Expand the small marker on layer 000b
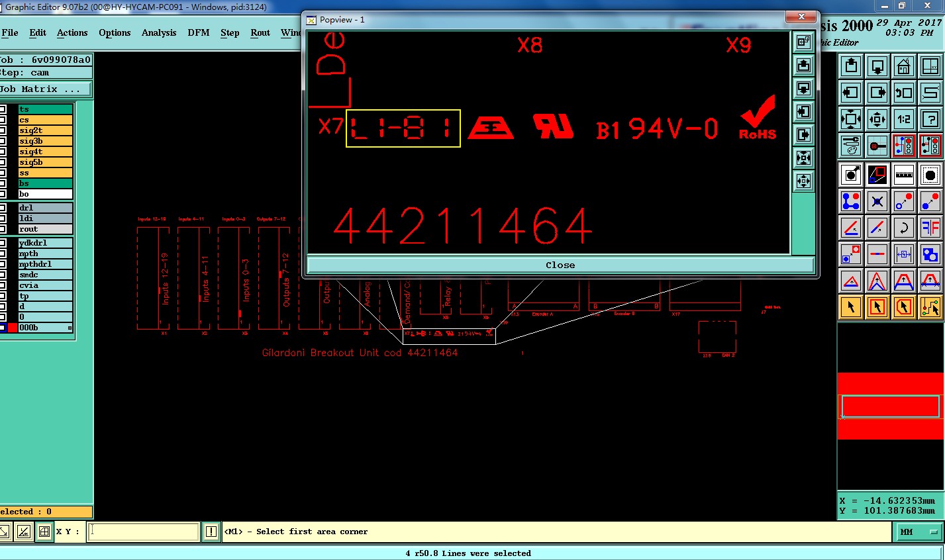Image resolution: width=945 pixels, height=560 pixels. point(70,328)
